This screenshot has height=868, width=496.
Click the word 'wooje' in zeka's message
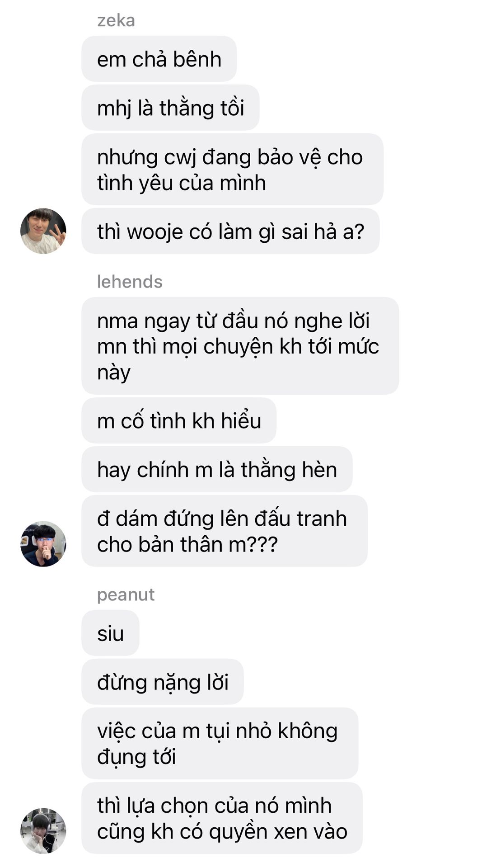155,232
